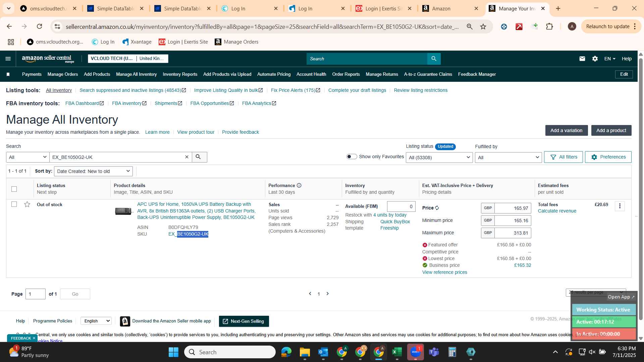This screenshot has height=362, width=644.
Task: Expand the Fulfilled by dropdown
Action: point(508,158)
